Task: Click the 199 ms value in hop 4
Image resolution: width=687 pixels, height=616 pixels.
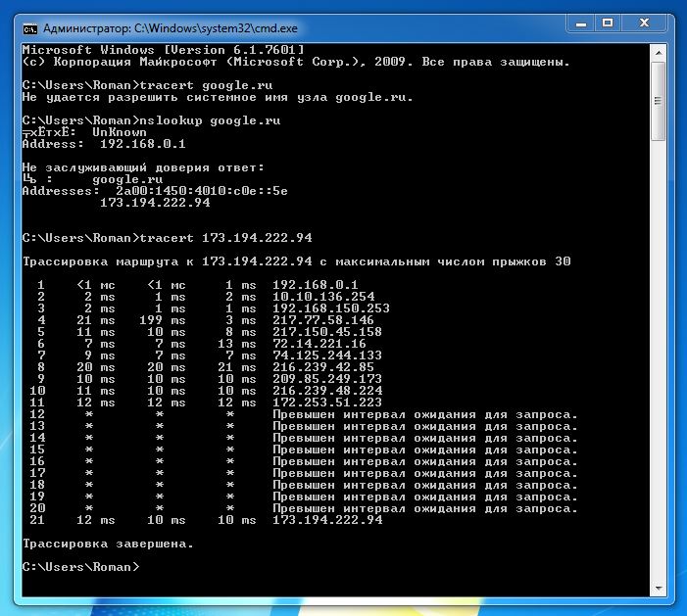Action: (x=163, y=320)
